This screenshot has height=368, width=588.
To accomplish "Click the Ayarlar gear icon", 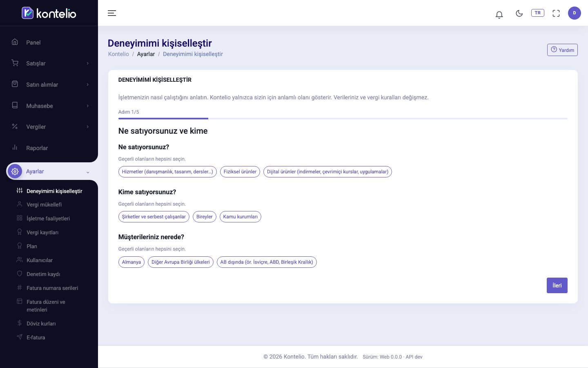I will click(x=15, y=171).
